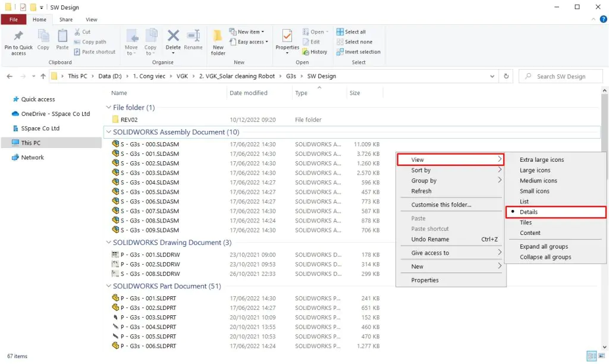Click Select all in ribbon
Screen dimensions: 609x364
pyautogui.click(x=351, y=32)
